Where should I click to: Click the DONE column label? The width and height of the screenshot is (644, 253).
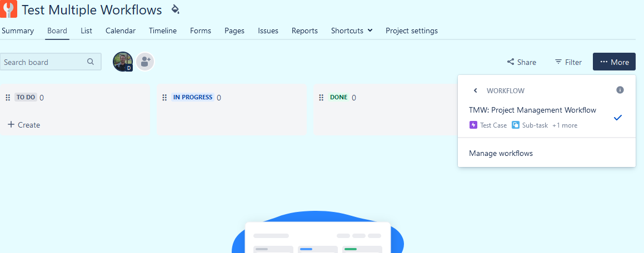339,97
